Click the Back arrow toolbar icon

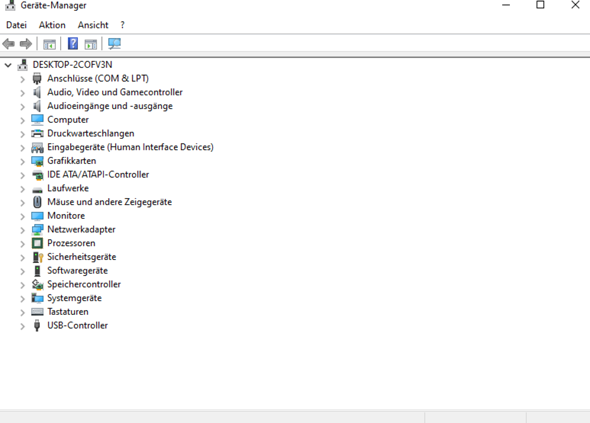point(9,44)
